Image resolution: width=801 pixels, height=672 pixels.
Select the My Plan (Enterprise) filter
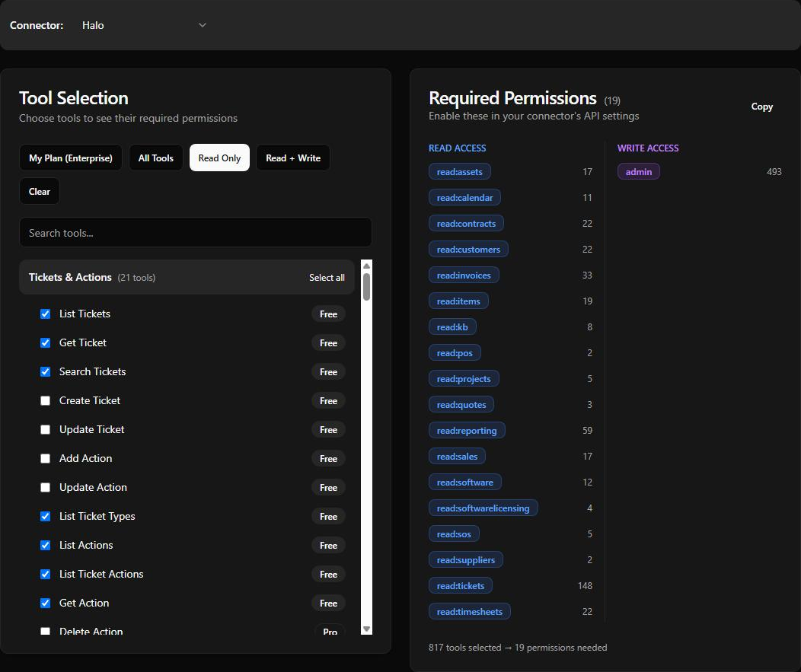tap(71, 158)
